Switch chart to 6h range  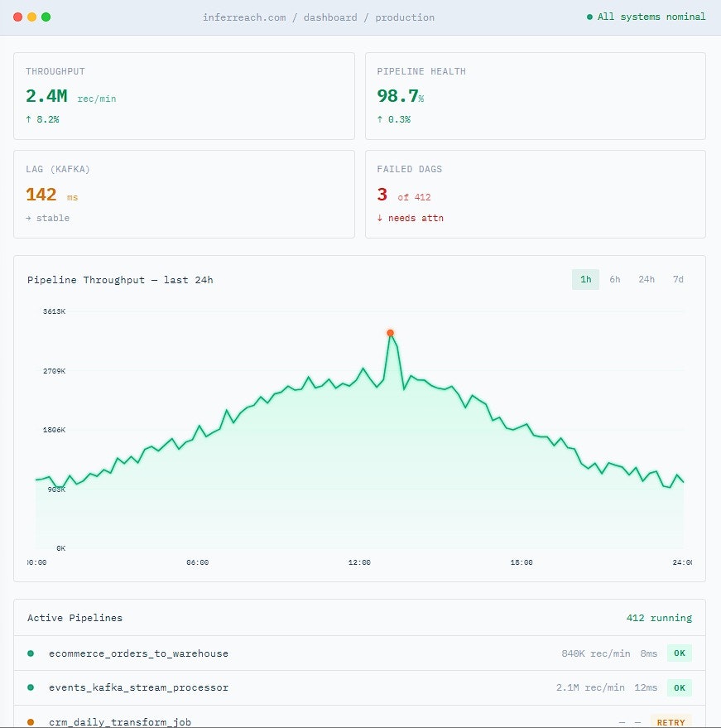point(615,279)
